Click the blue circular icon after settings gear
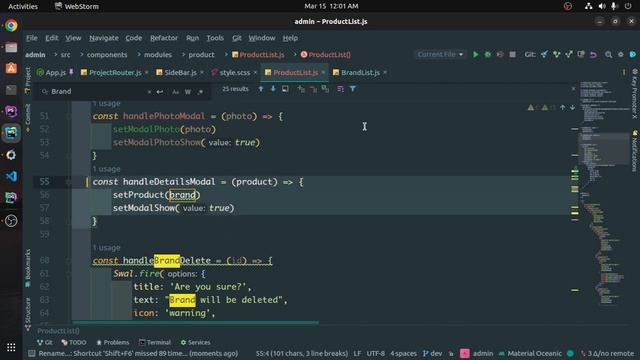The image size is (640, 360). [633, 54]
